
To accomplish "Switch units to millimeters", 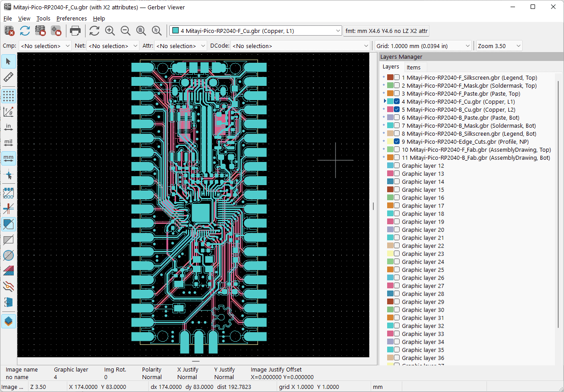I will point(8,158).
